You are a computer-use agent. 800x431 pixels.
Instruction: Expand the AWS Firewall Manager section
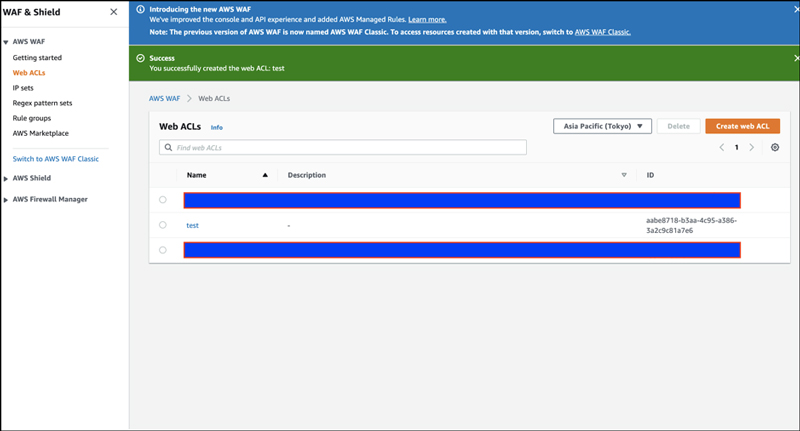tap(7, 199)
